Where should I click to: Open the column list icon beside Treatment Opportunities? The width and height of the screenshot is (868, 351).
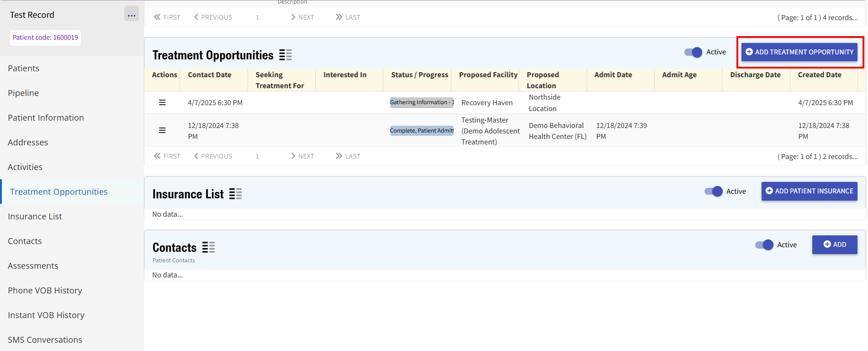point(286,55)
